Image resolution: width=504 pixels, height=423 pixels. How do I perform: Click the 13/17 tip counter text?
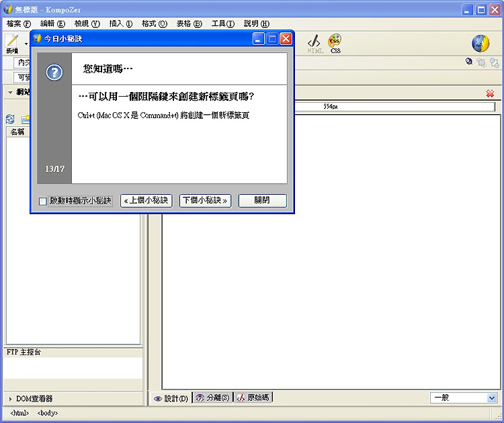tap(54, 169)
